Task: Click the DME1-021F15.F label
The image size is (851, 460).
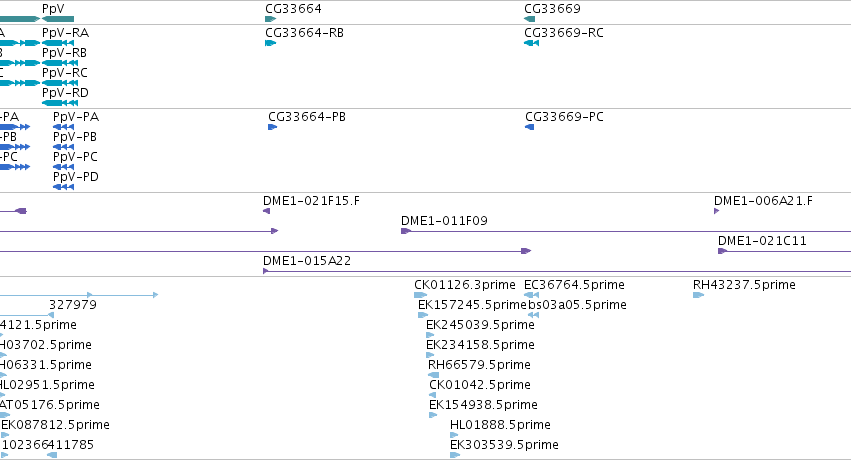Action: pyautogui.click(x=312, y=201)
